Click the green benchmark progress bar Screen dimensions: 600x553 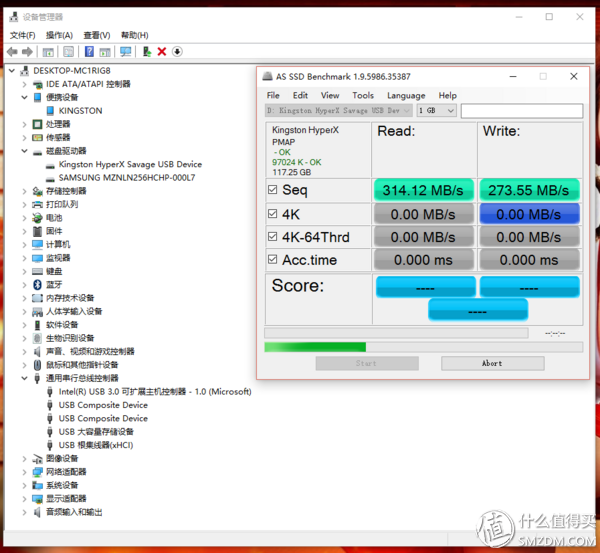[x=314, y=347]
